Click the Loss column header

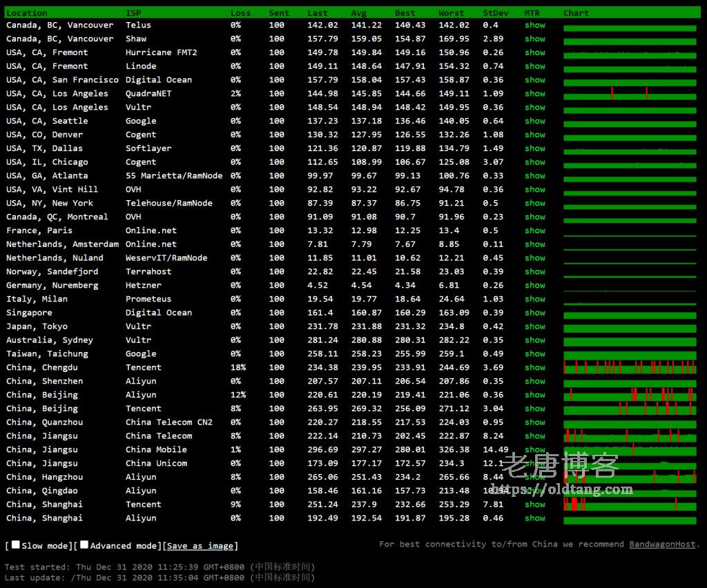240,13
